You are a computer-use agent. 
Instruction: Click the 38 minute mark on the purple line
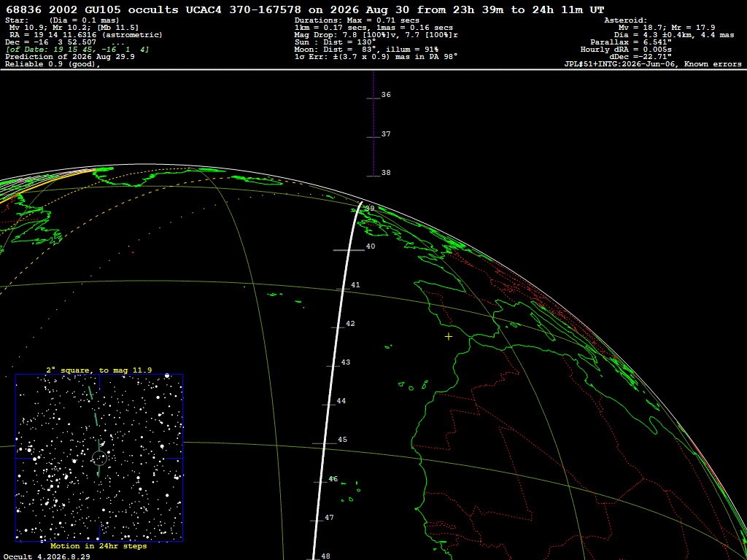[386, 172]
